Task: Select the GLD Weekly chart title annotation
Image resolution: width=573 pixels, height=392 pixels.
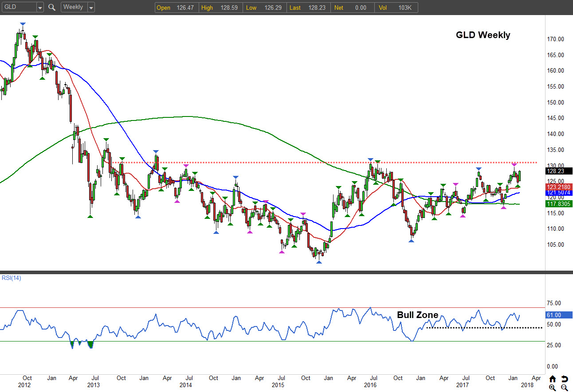Action: click(483, 35)
